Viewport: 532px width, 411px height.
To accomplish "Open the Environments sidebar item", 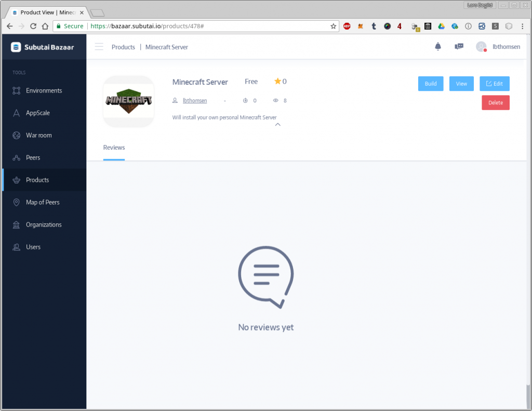I will [x=44, y=90].
